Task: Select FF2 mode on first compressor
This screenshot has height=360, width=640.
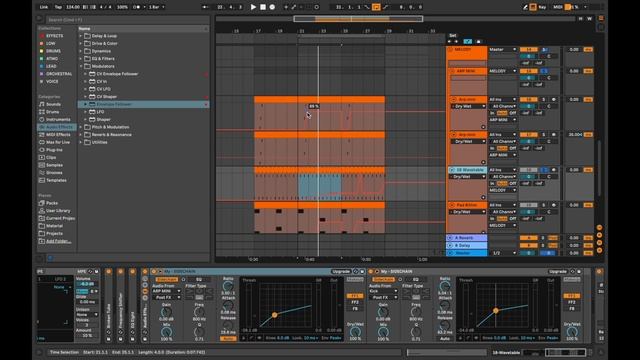Action: click(x=355, y=302)
